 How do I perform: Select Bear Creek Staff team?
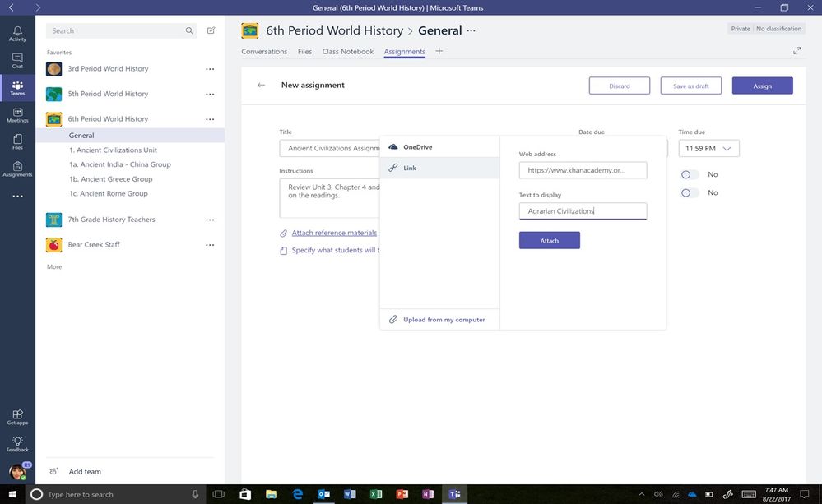pyautogui.click(x=94, y=245)
